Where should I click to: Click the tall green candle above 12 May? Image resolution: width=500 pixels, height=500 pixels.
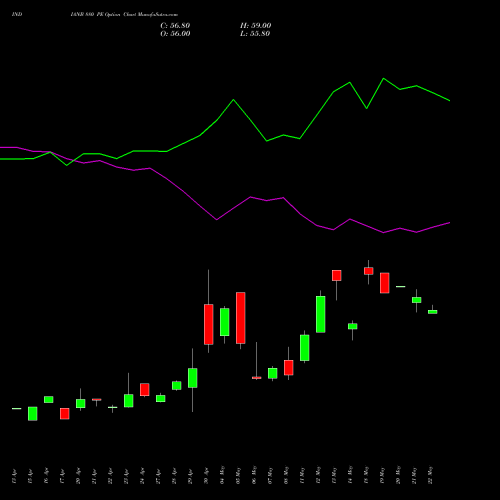point(321,314)
